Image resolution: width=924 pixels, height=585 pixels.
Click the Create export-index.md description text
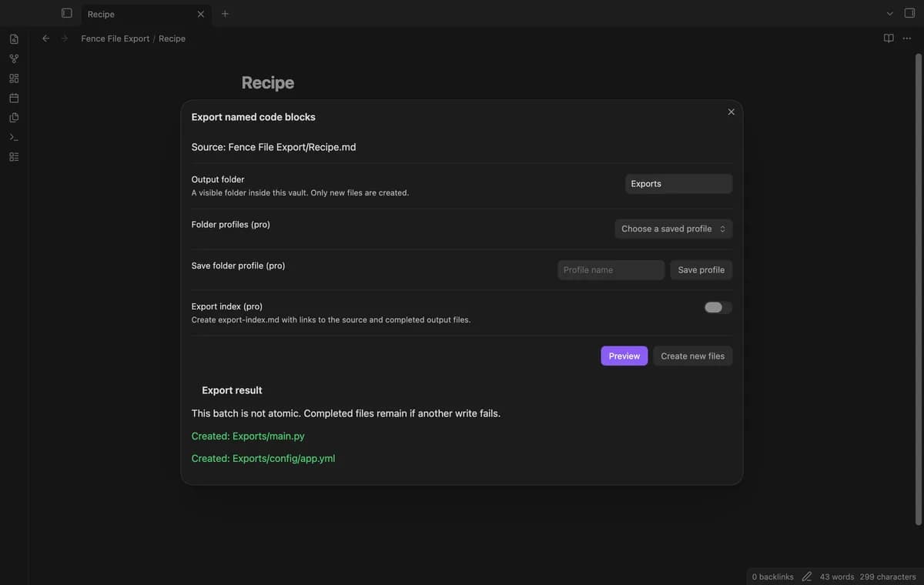point(331,319)
